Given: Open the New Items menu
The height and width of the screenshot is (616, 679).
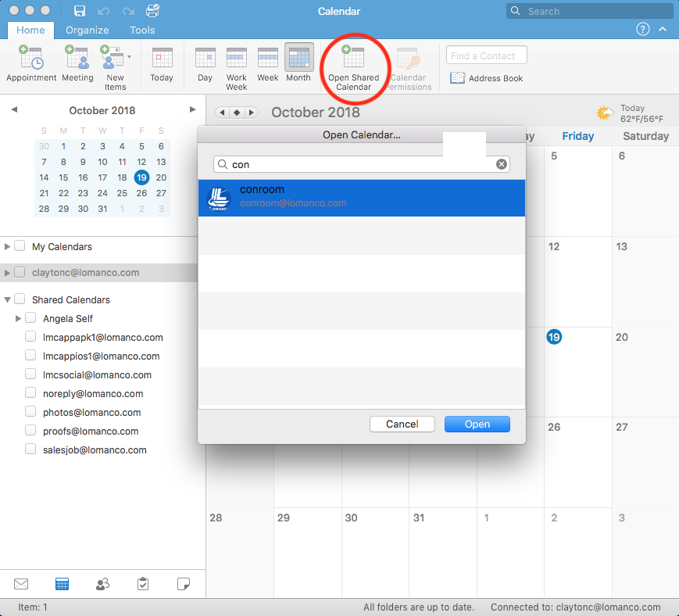Looking at the screenshot, I should point(115,67).
